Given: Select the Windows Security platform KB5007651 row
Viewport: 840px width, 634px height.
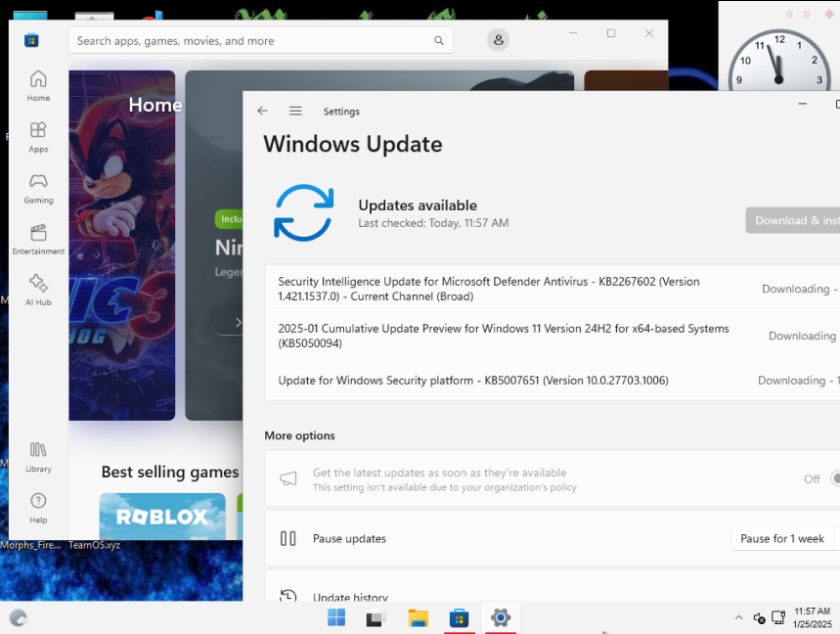Looking at the screenshot, I should (553, 380).
